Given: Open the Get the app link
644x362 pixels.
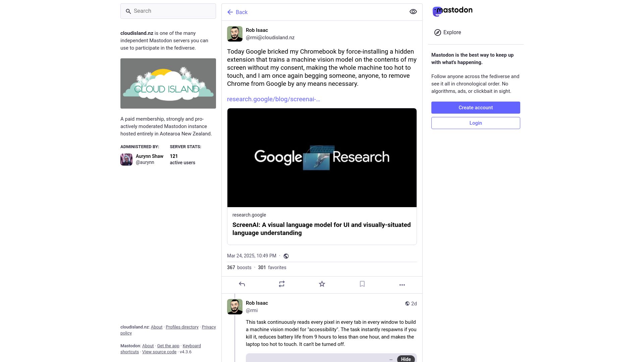Looking at the screenshot, I should tap(168, 346).
